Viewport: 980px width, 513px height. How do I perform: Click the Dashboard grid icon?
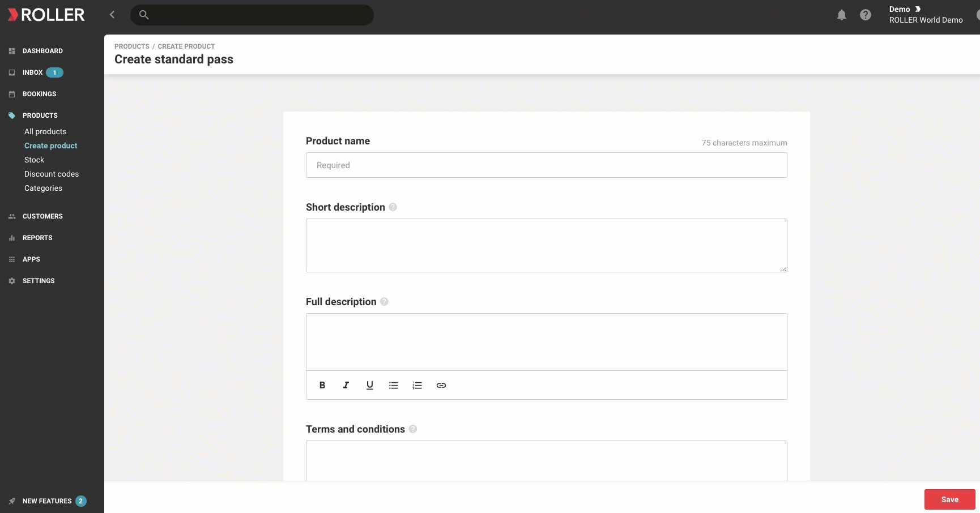12,51
